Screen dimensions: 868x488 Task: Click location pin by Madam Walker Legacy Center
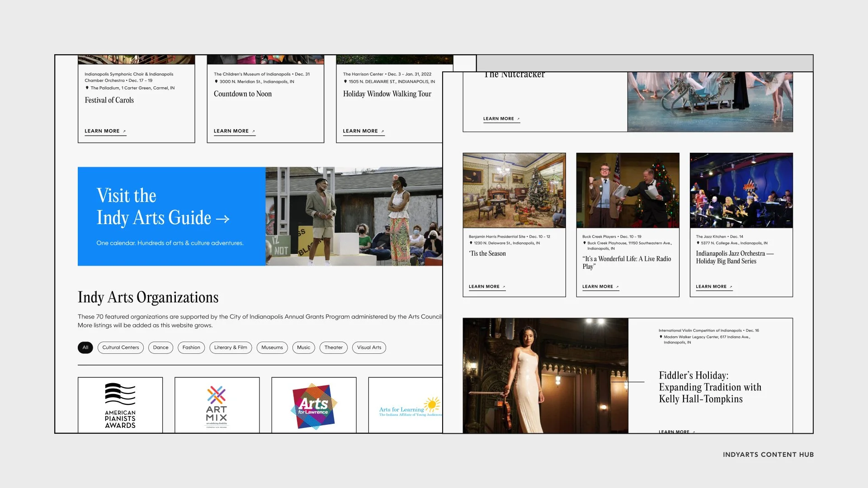[x=661, y=337]
